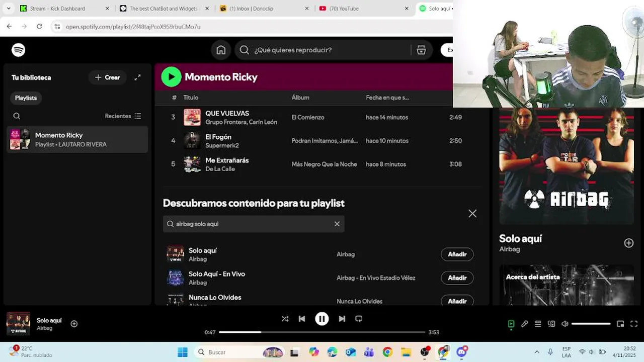
Task: Open the play queue
Action: pos(538,324)
